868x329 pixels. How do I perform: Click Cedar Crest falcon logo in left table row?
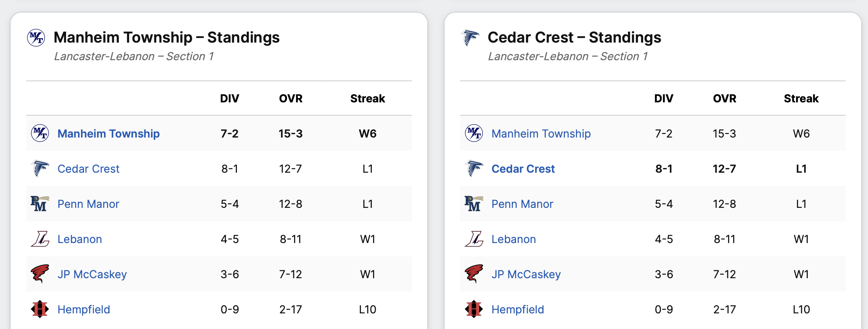coord(40,168)
